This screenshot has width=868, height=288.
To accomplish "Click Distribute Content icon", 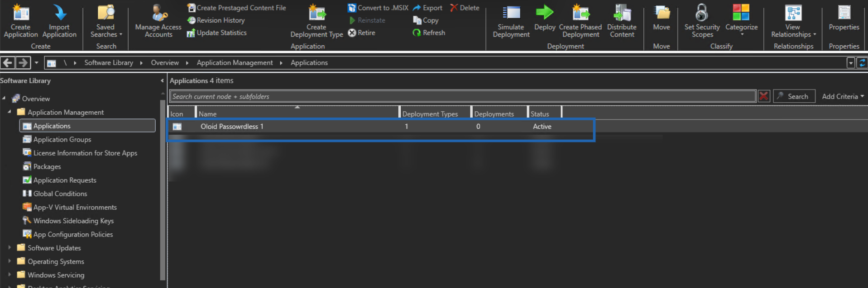I will pyautogui.click(x=622, y=13).
